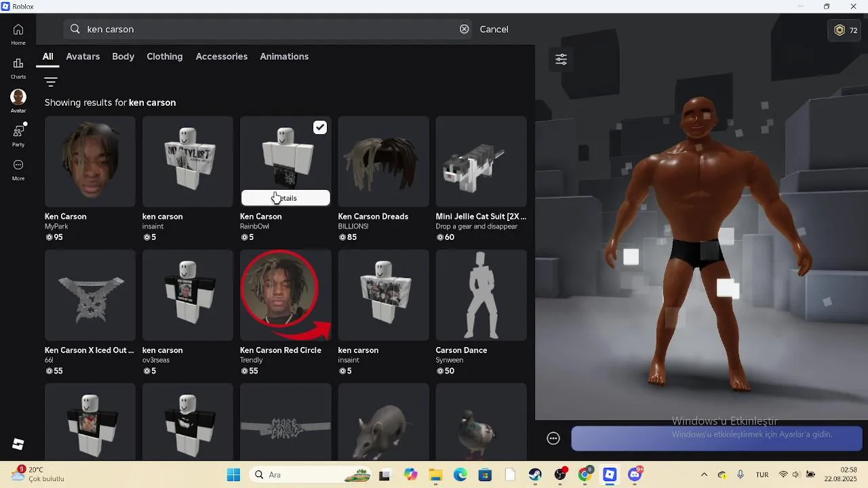The width and height of the screenshot is (868, 488).
Task: Open the More sidebar menu
Action: [x=18, y=169]
